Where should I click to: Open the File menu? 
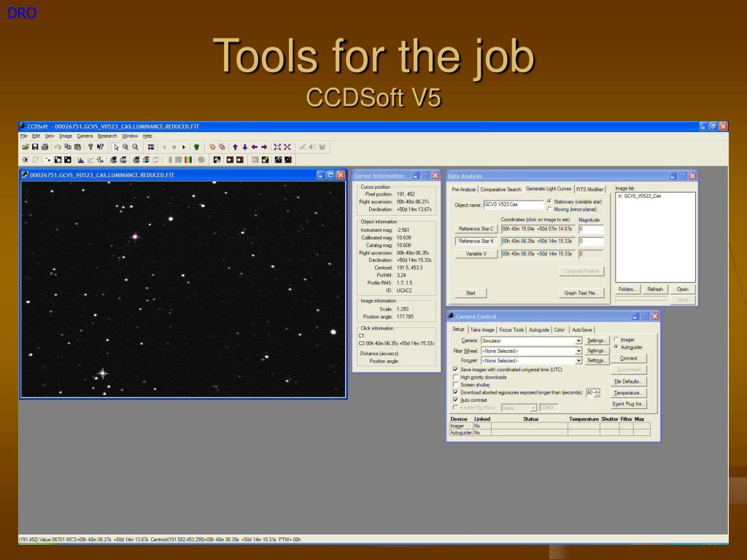click(x=24, y=136)
